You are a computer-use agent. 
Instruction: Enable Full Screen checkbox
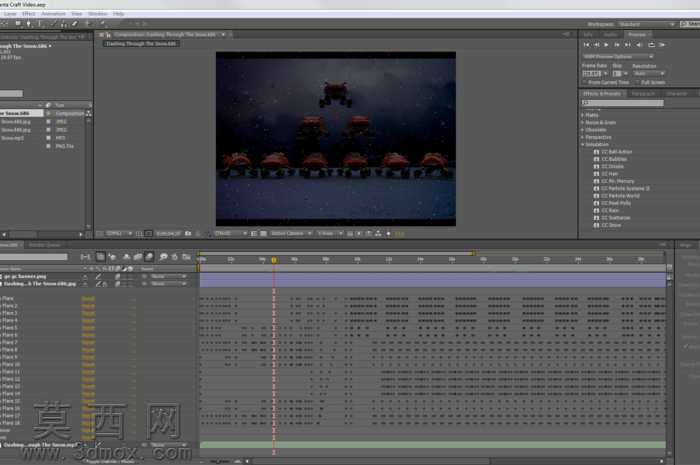coord(638,83)
